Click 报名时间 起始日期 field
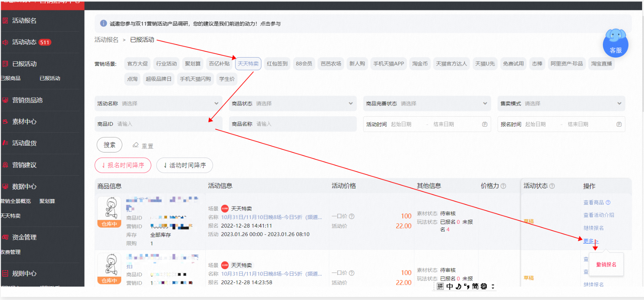 (x=535, y=124)
